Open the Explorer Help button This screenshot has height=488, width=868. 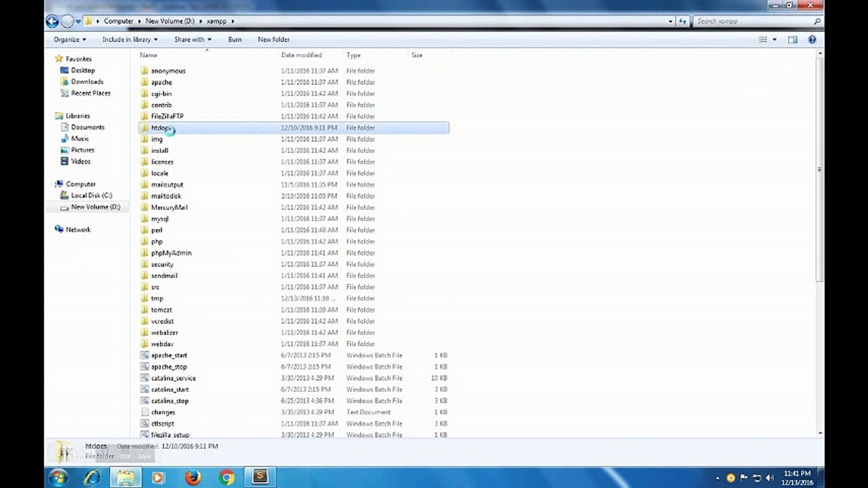812,40
